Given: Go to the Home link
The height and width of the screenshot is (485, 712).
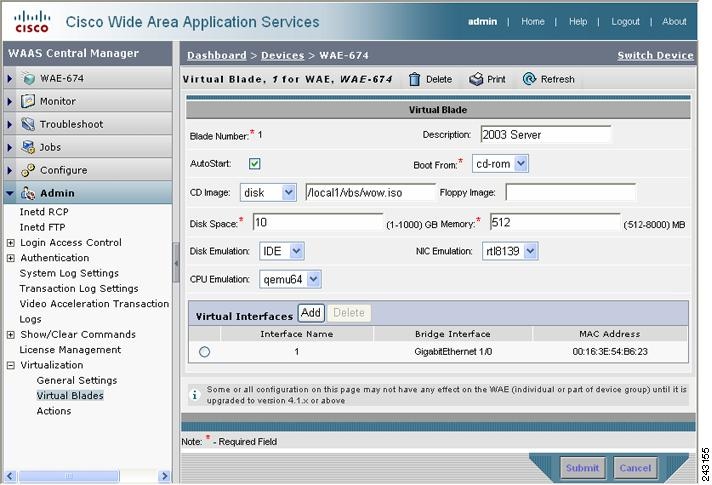Looking at the screenshot, I should coord(533,21).
